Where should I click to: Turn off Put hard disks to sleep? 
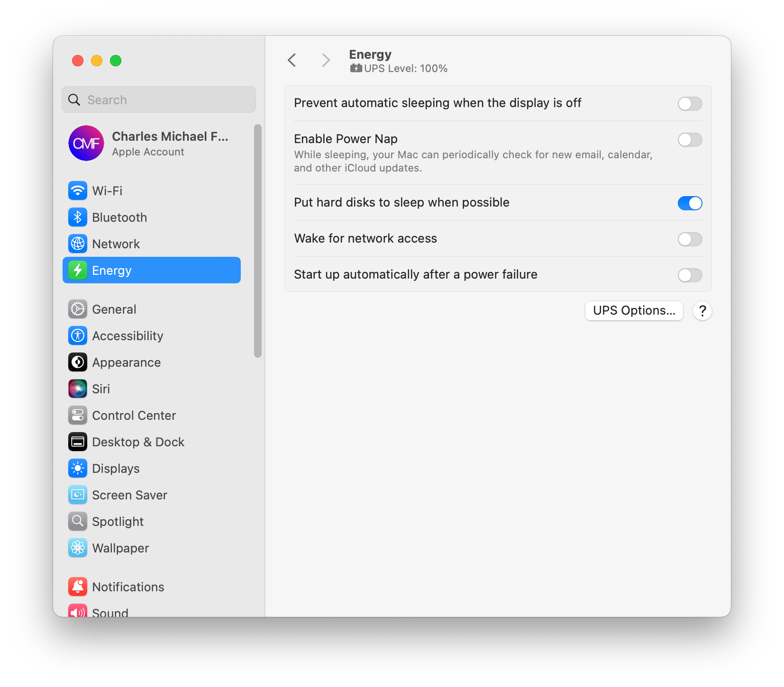[690, 203]
